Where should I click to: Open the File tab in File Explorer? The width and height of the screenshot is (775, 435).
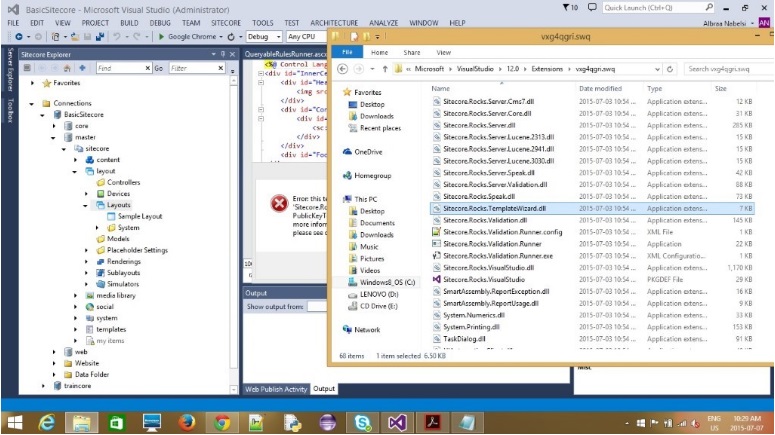click(x=347, y=52)
